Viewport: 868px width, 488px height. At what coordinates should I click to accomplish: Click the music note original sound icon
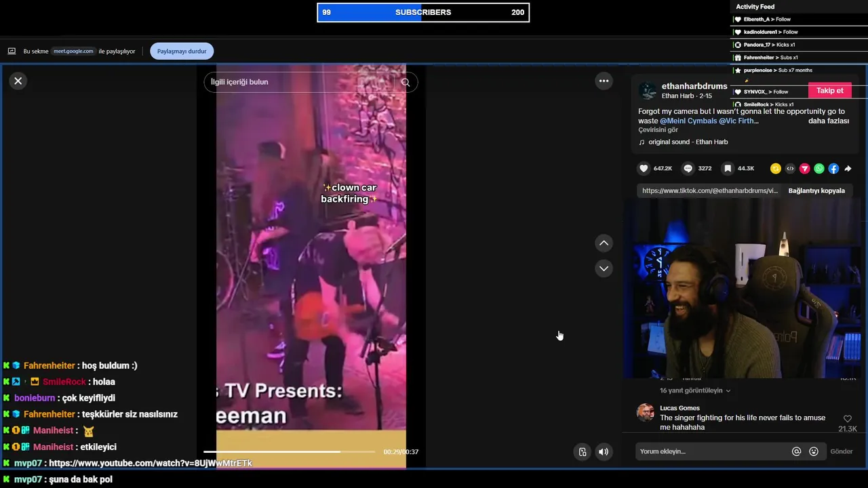pos(642,142)
